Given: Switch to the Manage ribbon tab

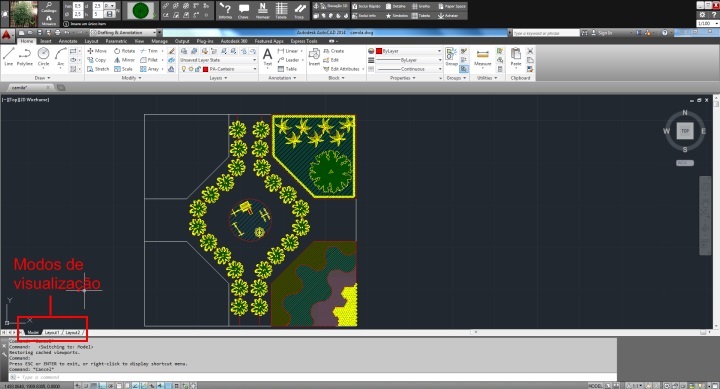Looking at the screenshot, I should click(x=159, y=41).
